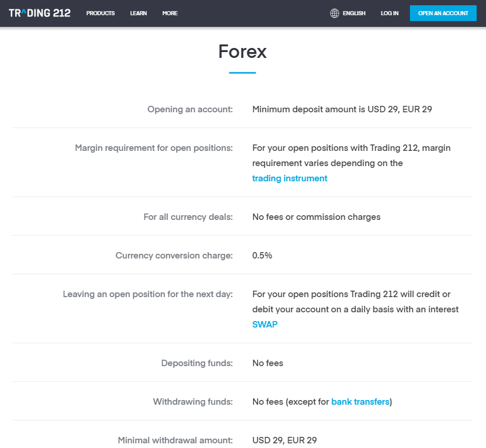The width and height of the screenshot is (486, 448).
Task: Open the English language selector
Action: coord(354,13)
